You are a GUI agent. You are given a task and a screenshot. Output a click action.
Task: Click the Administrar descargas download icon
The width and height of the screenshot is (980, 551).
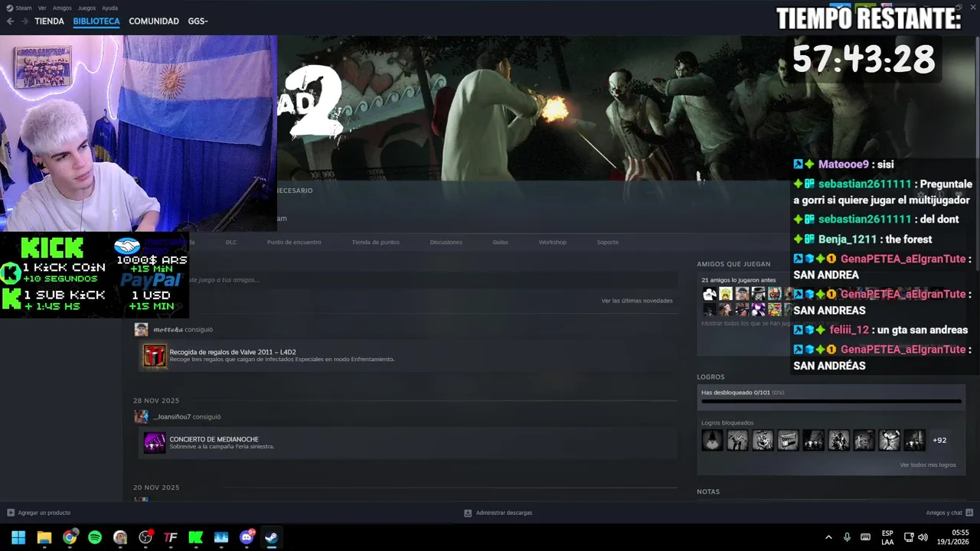tap(468, 513)
